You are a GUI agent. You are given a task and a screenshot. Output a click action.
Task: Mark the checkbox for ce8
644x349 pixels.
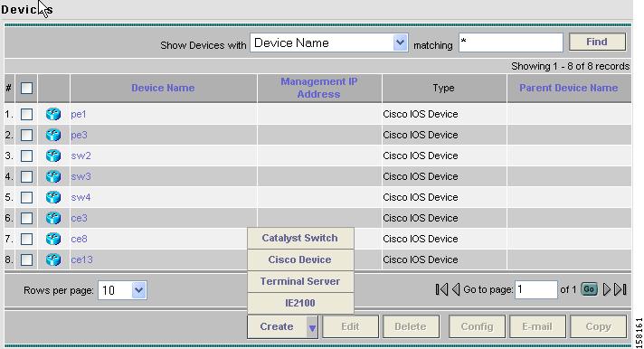pyautogui.click(x=26, y=239)
